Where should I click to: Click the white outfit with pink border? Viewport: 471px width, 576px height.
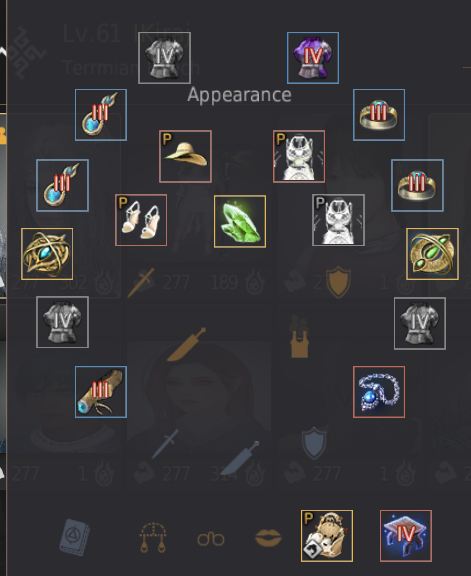[299, 156]
